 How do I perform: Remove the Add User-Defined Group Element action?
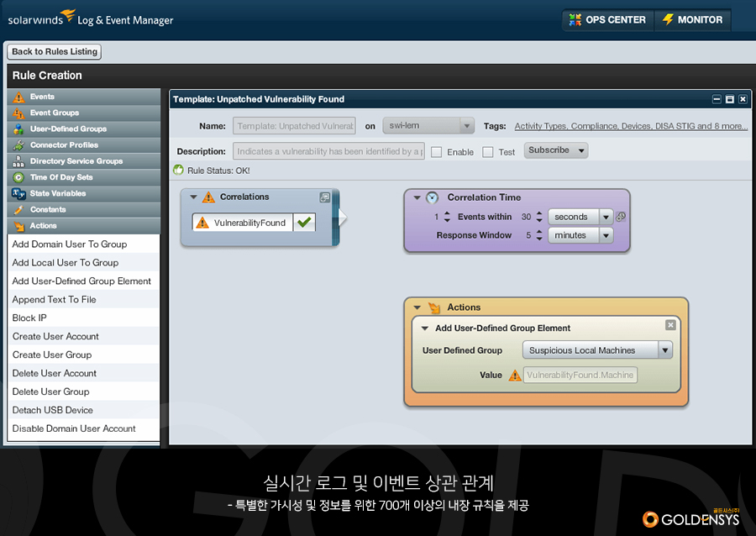tap(670, 325)
